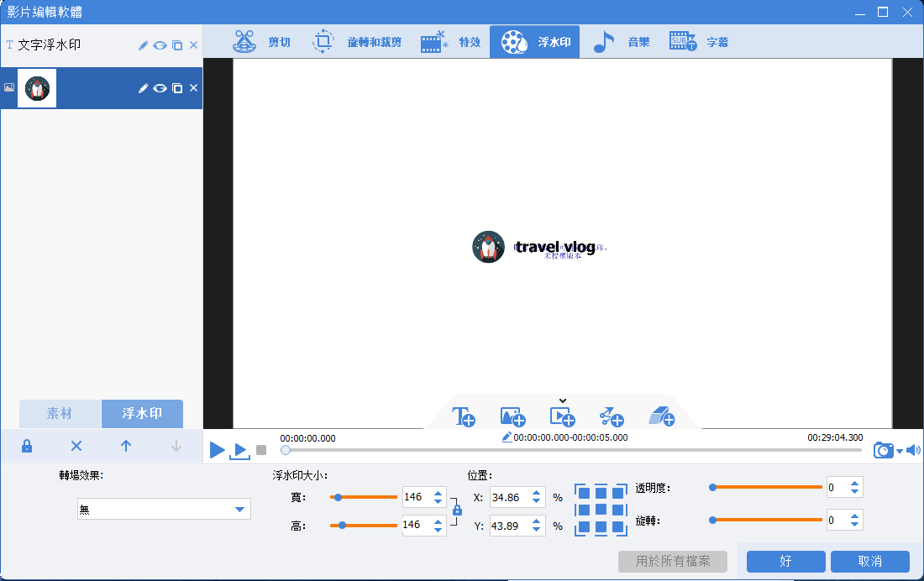Click the Y position value field
The width and height of the screenshot is (924, 581).
[509, 526]
